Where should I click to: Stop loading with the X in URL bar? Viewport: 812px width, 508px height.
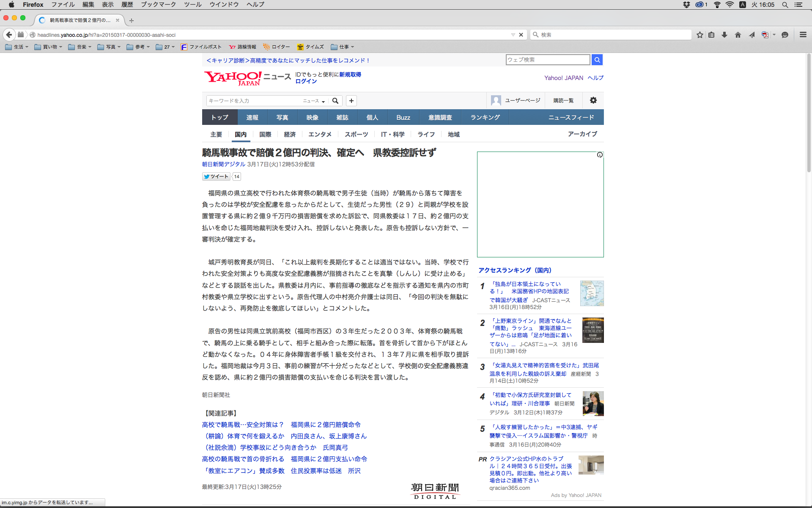point(521,35)
